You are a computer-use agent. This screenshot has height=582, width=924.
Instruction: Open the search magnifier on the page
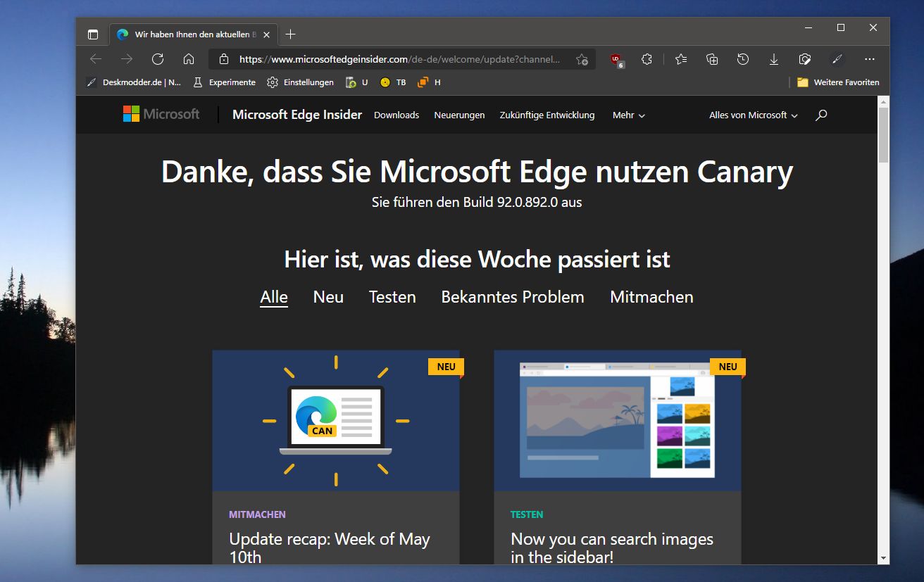[820, 115]
